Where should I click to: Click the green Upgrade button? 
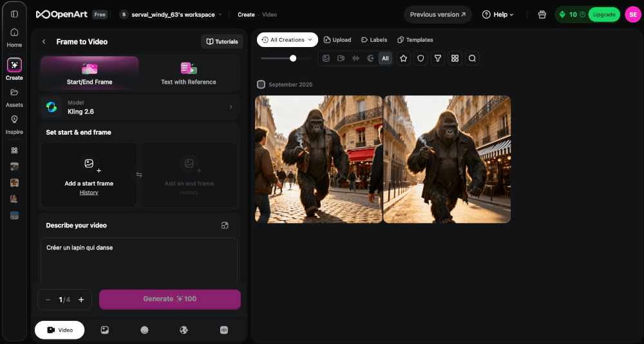604,14
